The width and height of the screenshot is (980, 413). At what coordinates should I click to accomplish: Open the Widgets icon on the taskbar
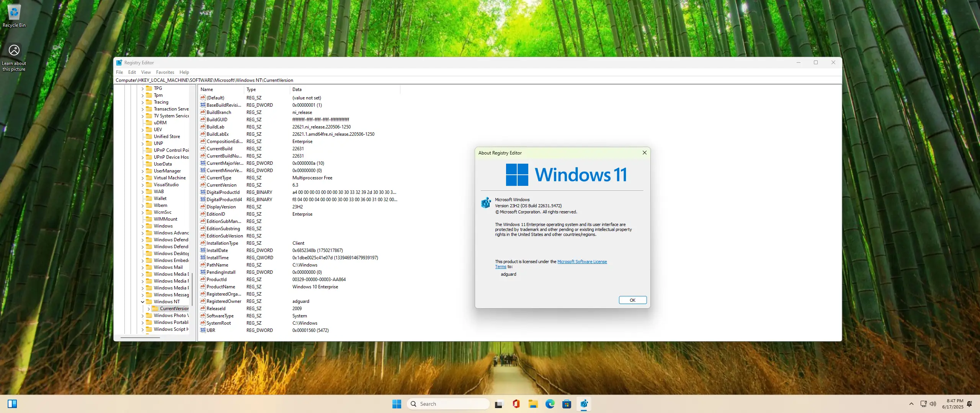(x=12, y=404)
